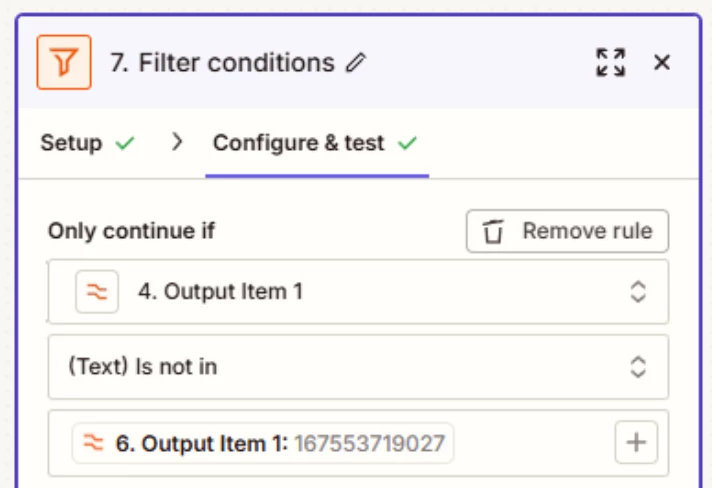The height and width of the screenshot is (488, 712).
Task: Click Formatter icon in the 6. Output Item pill
Action: pyautogui.click(x=94, y=443)
